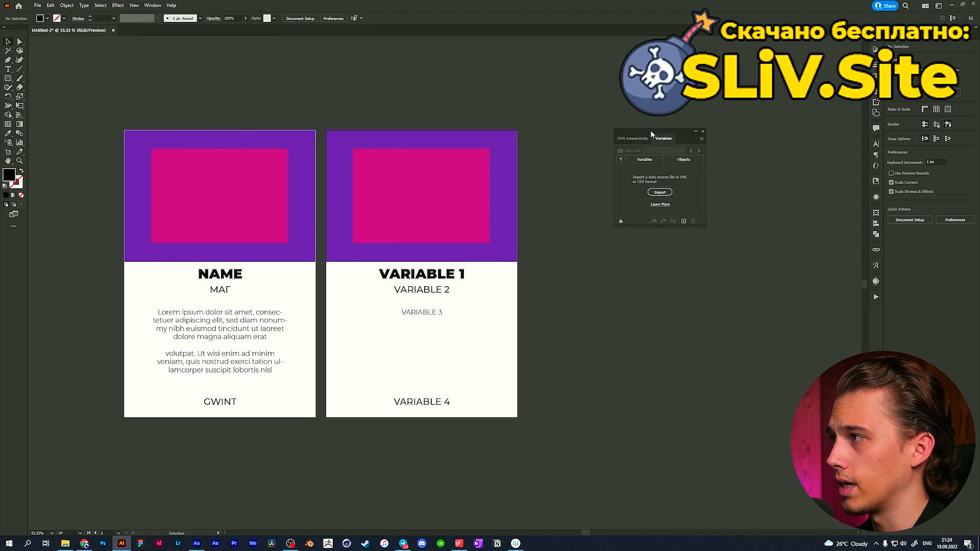Expand the Opacity slider arrow
Image resolution: width=980 pixels, height=551 pixels.
[x=246, y=18]
